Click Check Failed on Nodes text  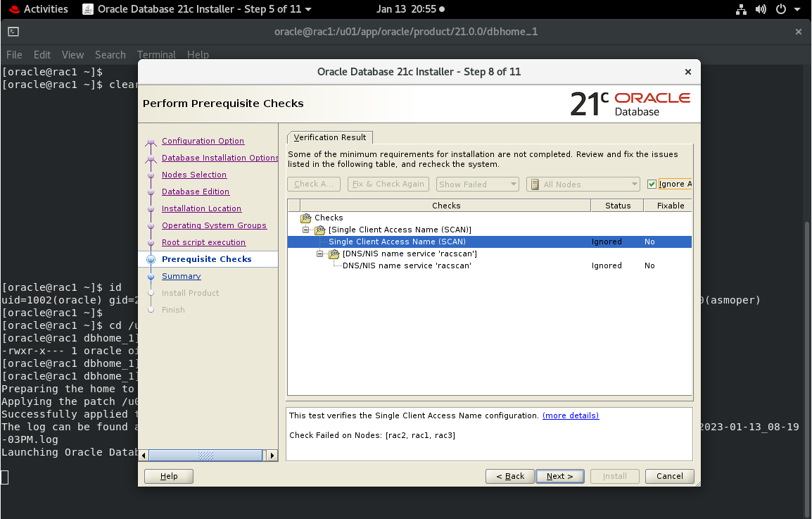click(x=372, y=435)
